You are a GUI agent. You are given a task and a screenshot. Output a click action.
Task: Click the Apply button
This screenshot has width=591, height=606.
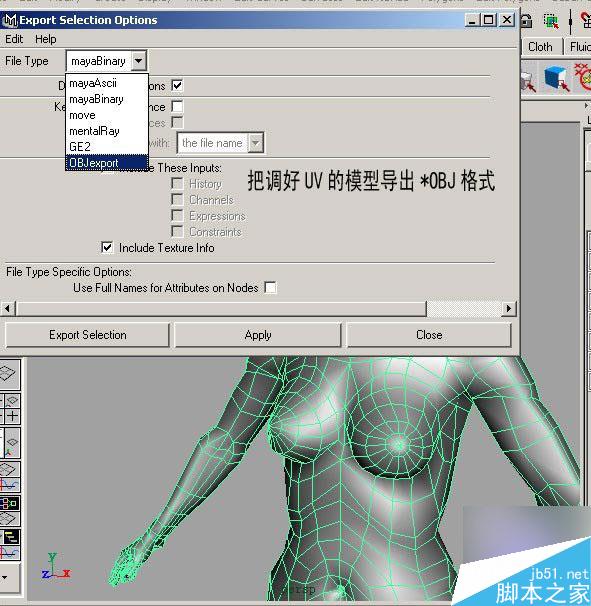click(258, 335)
